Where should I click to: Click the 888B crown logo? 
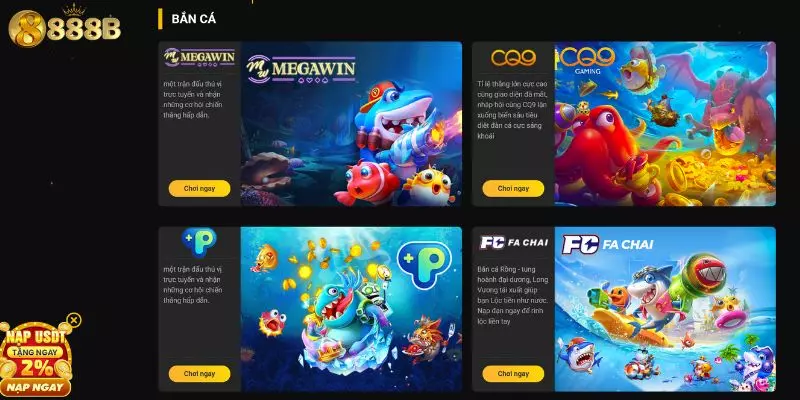pyautogui.click(x=64, y=26)
